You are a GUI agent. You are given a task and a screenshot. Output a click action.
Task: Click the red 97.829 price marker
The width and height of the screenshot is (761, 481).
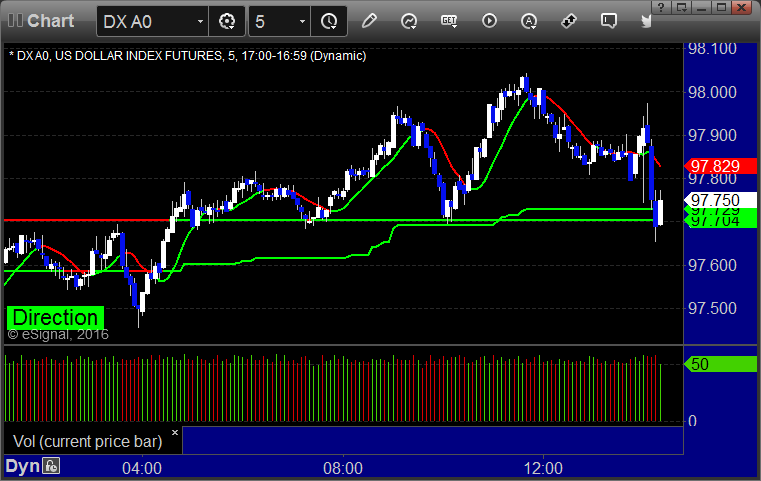coord(720,166)
